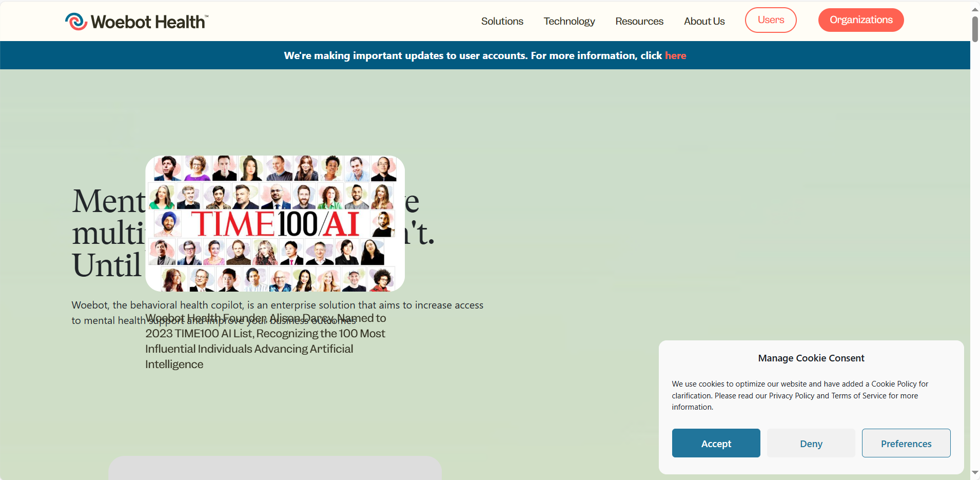Open the Resources menu
The width and height of the screenshot is (980, 480).
639,21
